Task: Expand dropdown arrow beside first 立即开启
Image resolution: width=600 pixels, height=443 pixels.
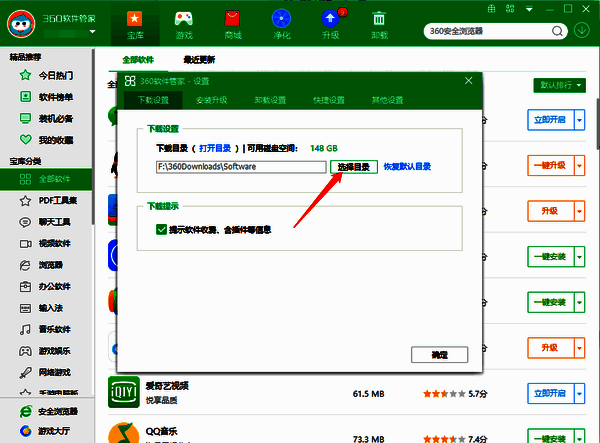Action: pyautogui.click(x=580, y=120)
